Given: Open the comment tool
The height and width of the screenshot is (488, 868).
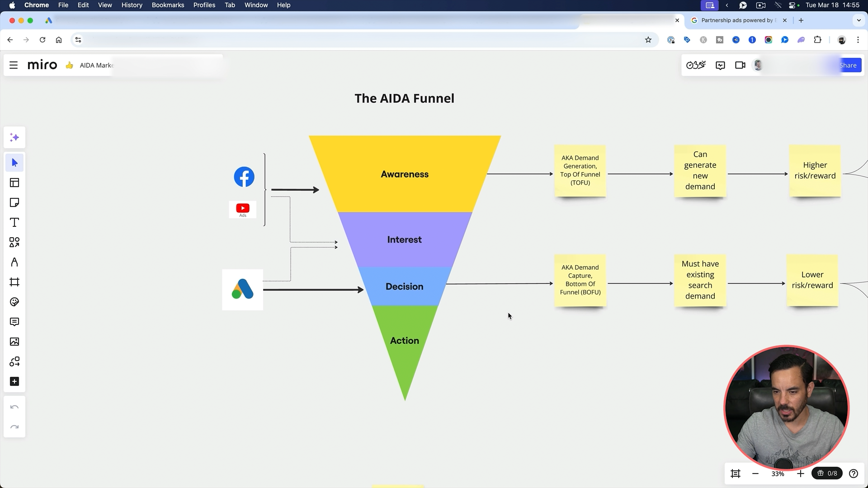Looking at the screenshot, I should pyautogui.click(x=14, y=322).
